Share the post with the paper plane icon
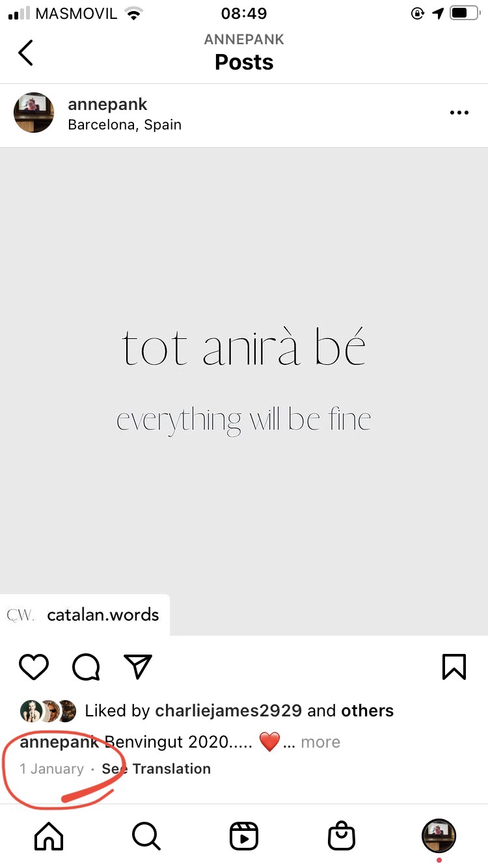Image resolution: width=488 pixels, height=868 pixels. click(138, 666)
